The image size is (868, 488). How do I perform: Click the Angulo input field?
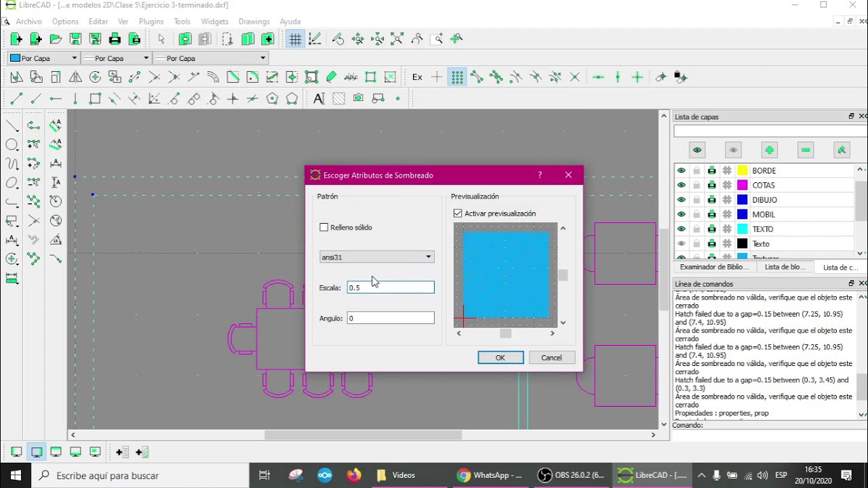coord(391,318)
